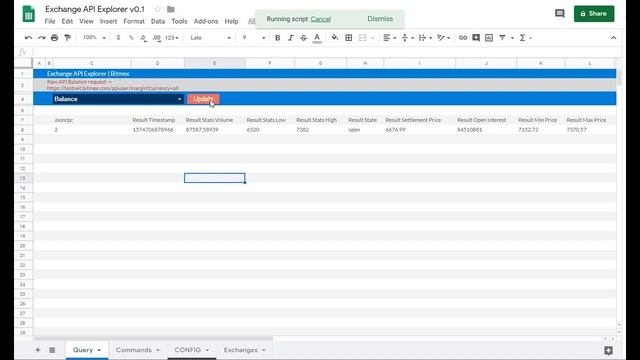The image size is (640, 360).
Task: Open the text color picker
Action: pos(317,38)
